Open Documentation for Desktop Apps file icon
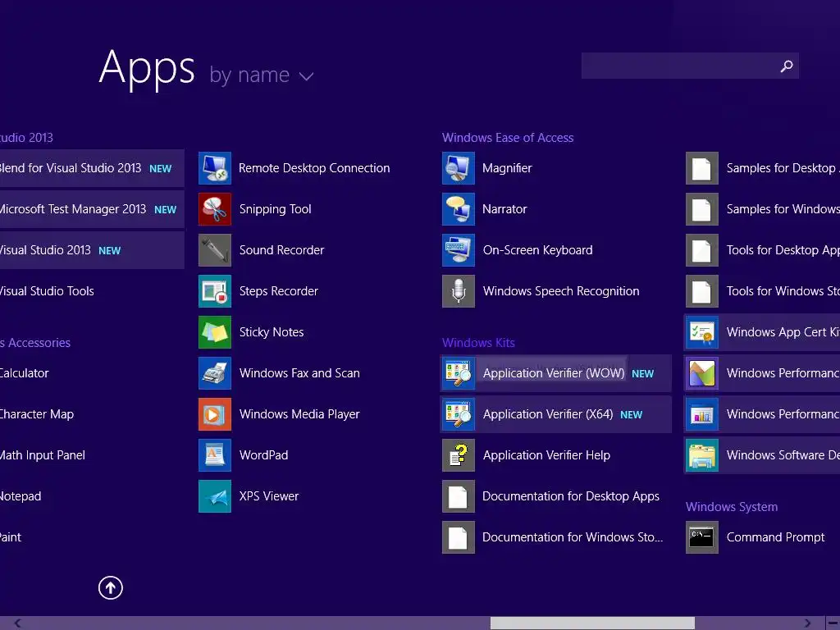 pyautogui.click(x=459, y=496)
